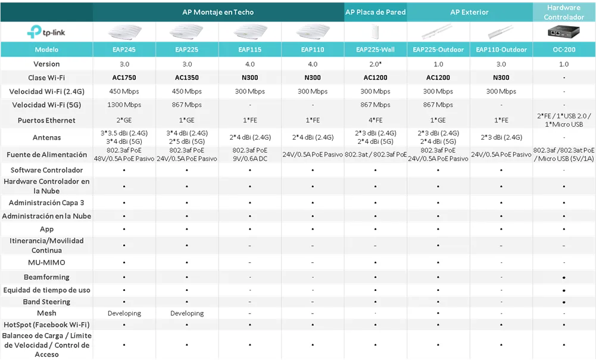
Task: Click the Modelo row header
Action: point(46,50)
